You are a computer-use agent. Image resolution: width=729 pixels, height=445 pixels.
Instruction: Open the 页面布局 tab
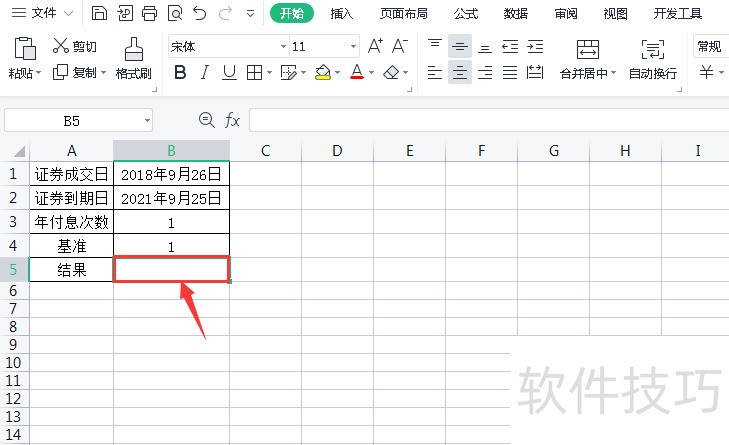404,13
